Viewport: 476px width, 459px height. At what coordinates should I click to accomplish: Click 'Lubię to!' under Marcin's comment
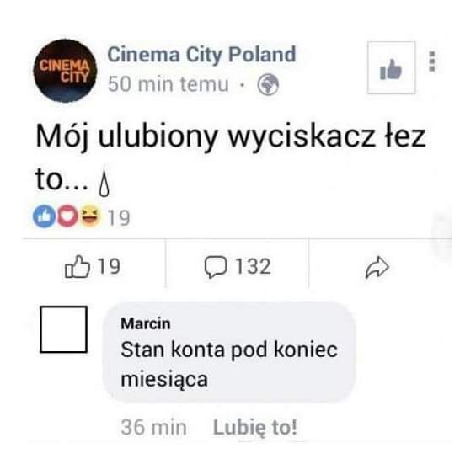tap(255, 428)
